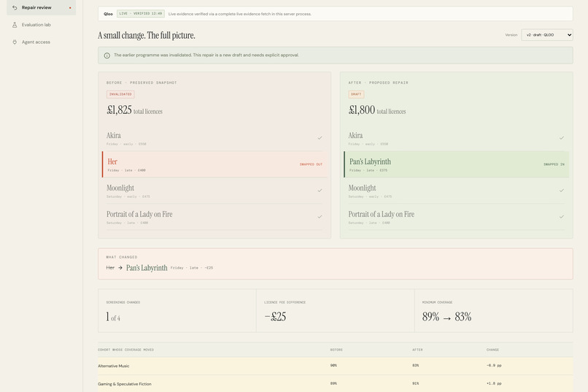Click the £1,825 total licences figure
Screen dimensions: 588x392
(x=134, y=110)
